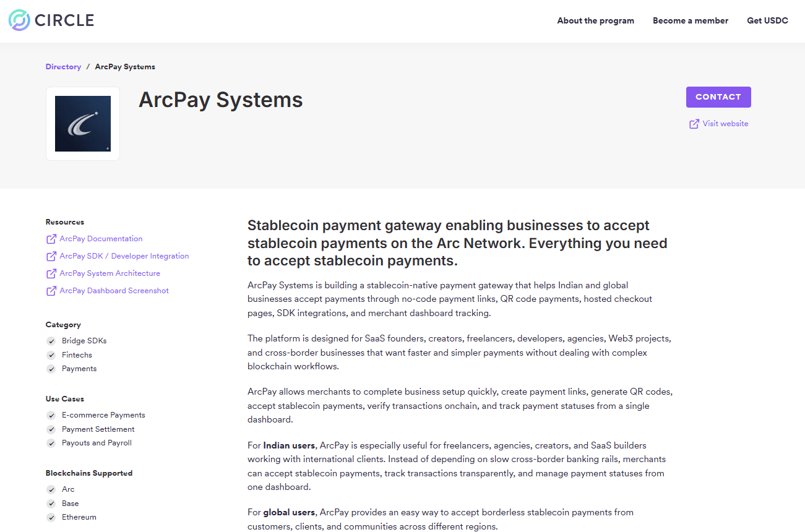This screenshot has width=805, height=532.
Task: Click the ArcPay Systems breadcrumb text
Action: coord(125,67)
